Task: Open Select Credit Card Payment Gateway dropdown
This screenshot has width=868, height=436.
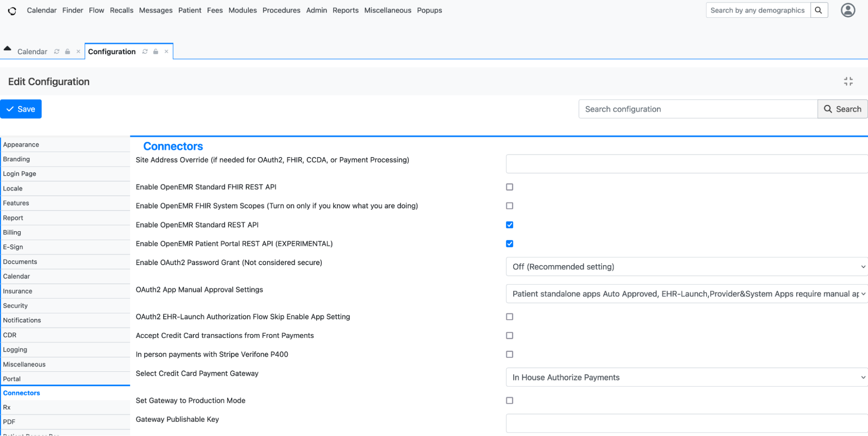Action: [686, 378]
